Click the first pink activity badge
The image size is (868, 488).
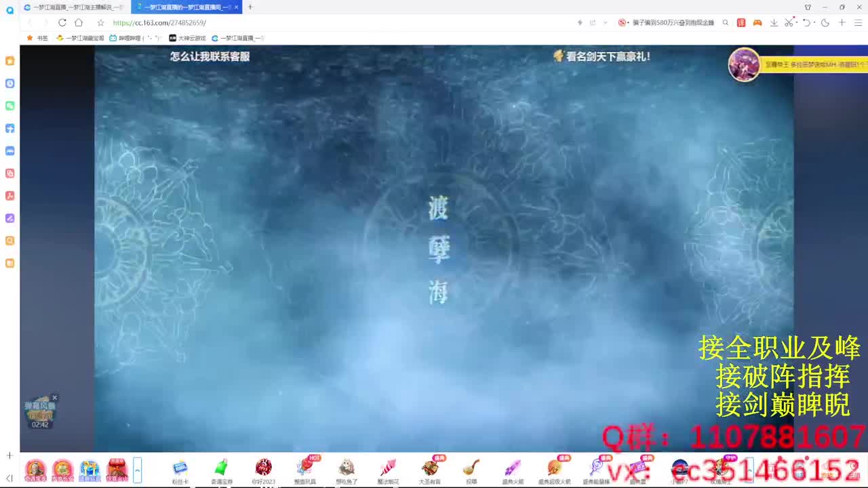[x=35, y=470]
